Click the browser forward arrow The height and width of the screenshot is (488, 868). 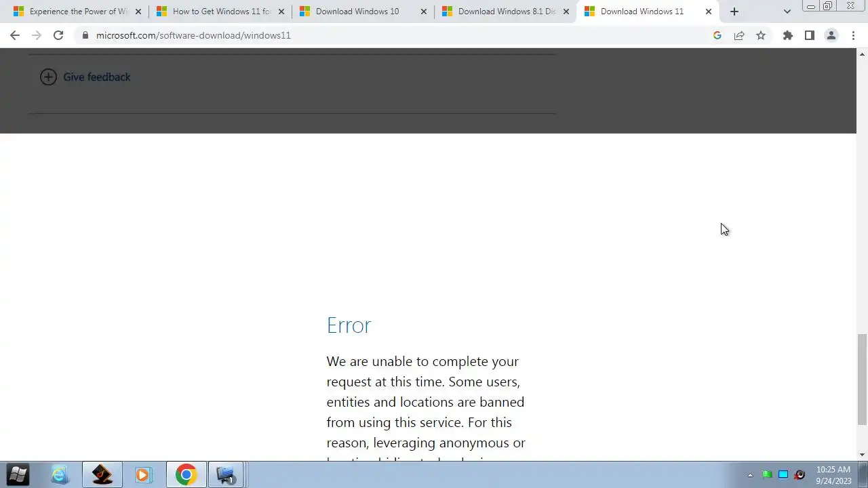coord(37,35)
